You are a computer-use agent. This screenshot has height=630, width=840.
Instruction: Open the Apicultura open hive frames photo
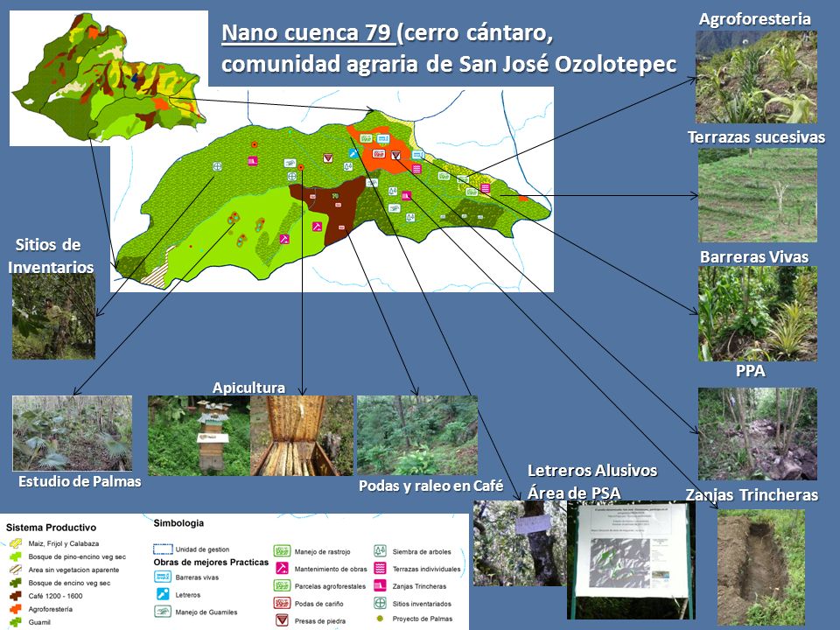[x=302, y=436]
